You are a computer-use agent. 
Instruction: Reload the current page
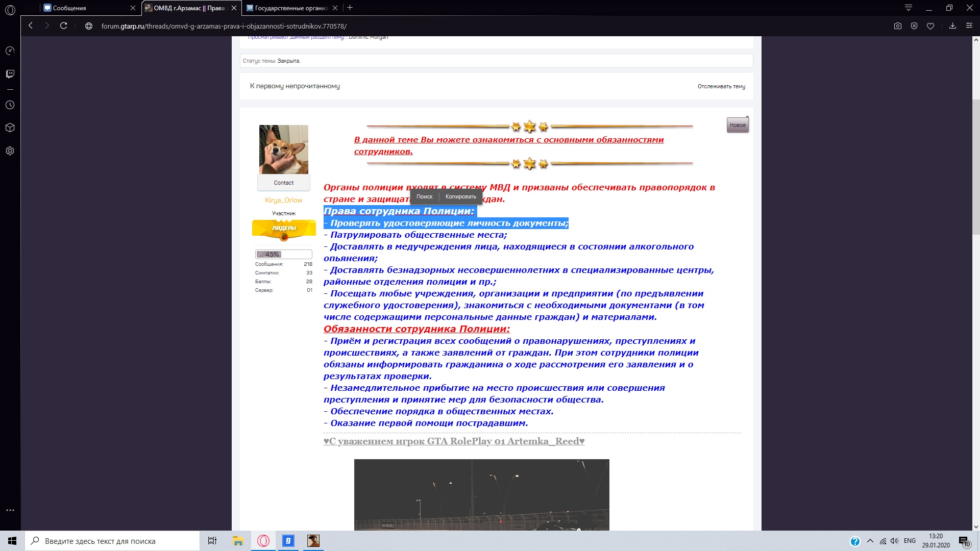[x=64, y=26]
